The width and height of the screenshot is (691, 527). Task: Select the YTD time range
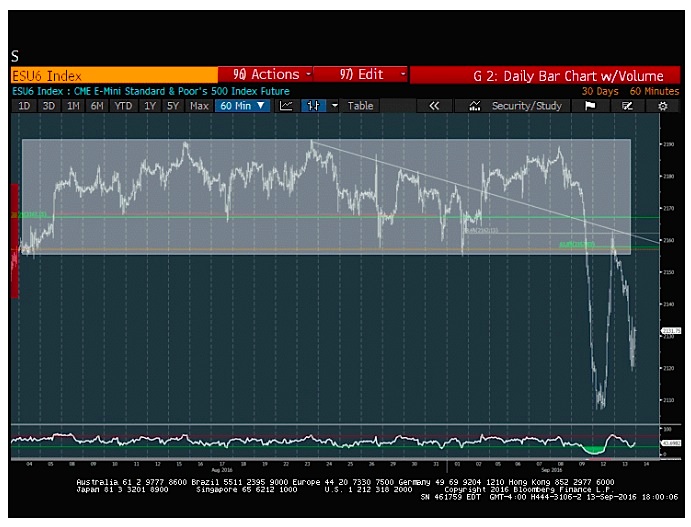coord(123,106)
